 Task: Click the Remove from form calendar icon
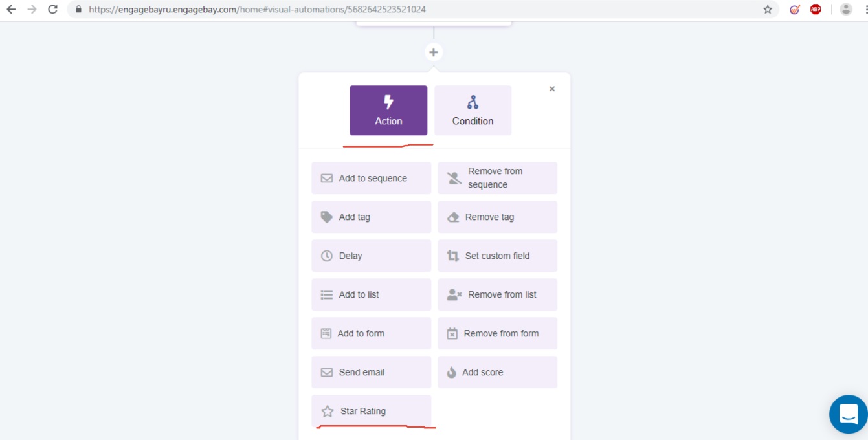click(452, 334)
